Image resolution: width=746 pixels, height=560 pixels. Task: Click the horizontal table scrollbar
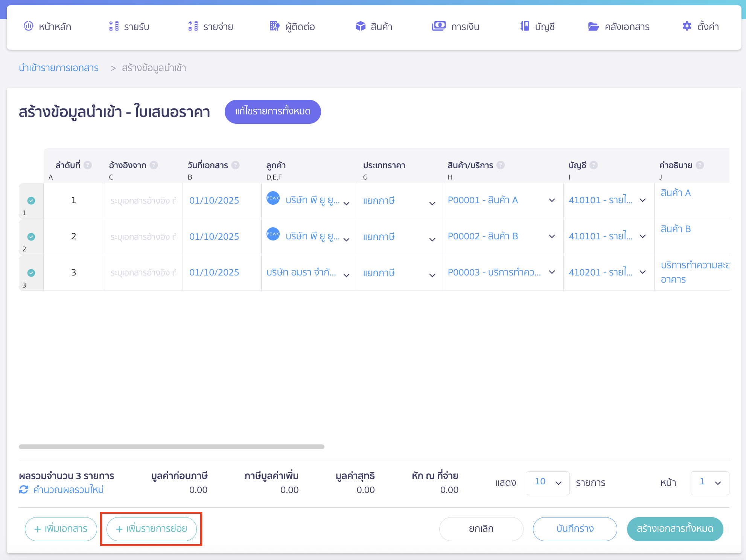tap(172, 447)
